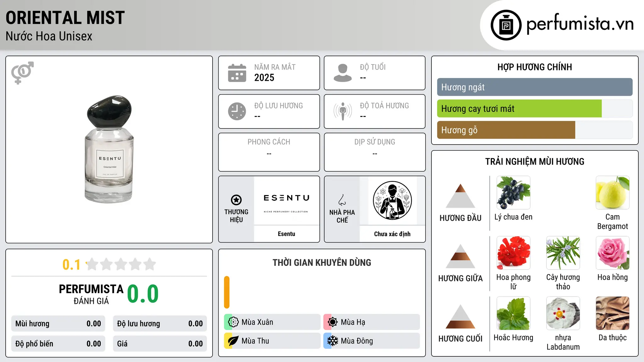
Task: Click the Giá score row
Action: 160,344
